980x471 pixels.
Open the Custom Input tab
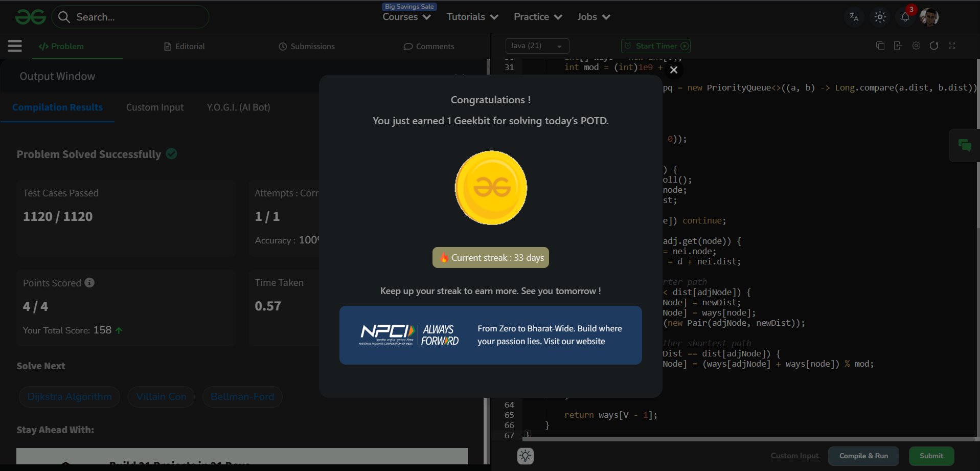(155, 107)
